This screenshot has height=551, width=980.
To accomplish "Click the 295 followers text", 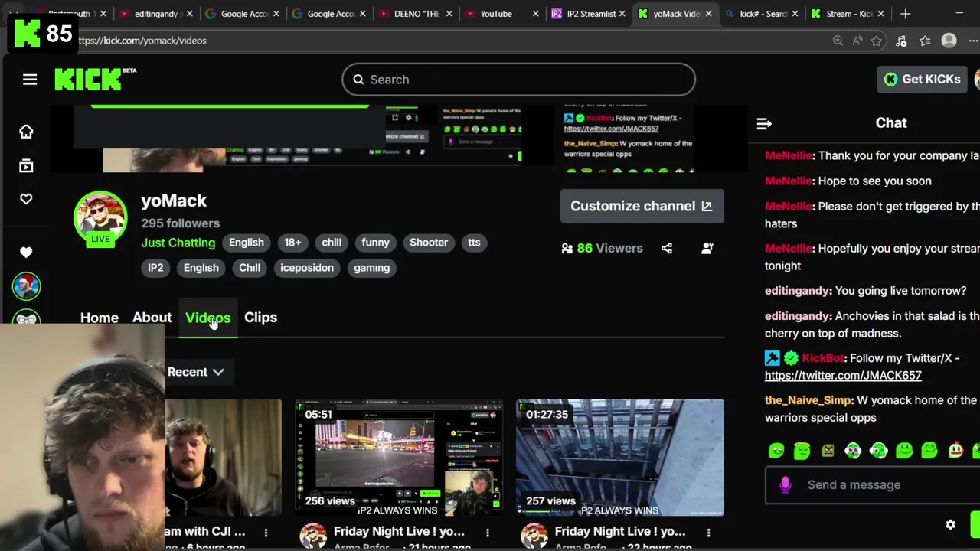I will [180, 223].
